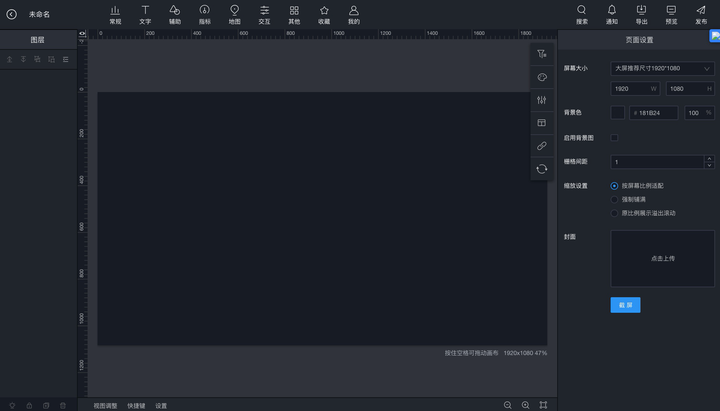Click the refresh sync arrows tool

[x=542, y=169]
